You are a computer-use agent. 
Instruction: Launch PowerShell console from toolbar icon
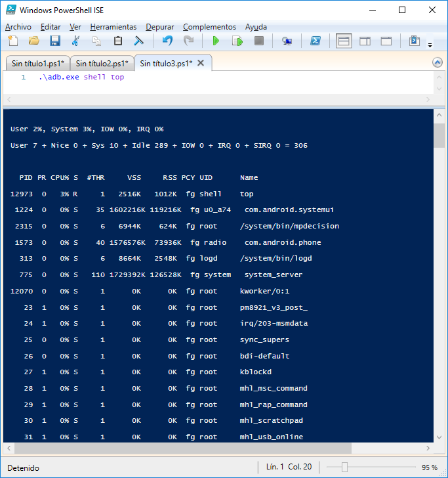point(315,41)
